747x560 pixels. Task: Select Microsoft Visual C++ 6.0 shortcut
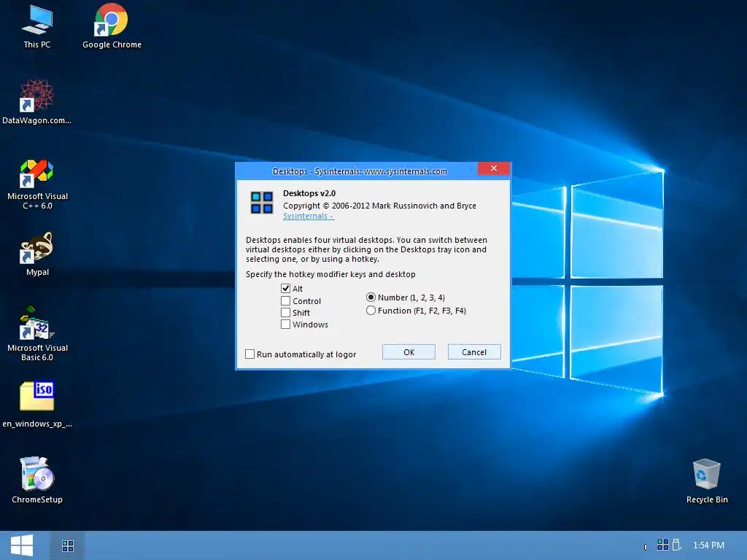click(x=37, y=184)
